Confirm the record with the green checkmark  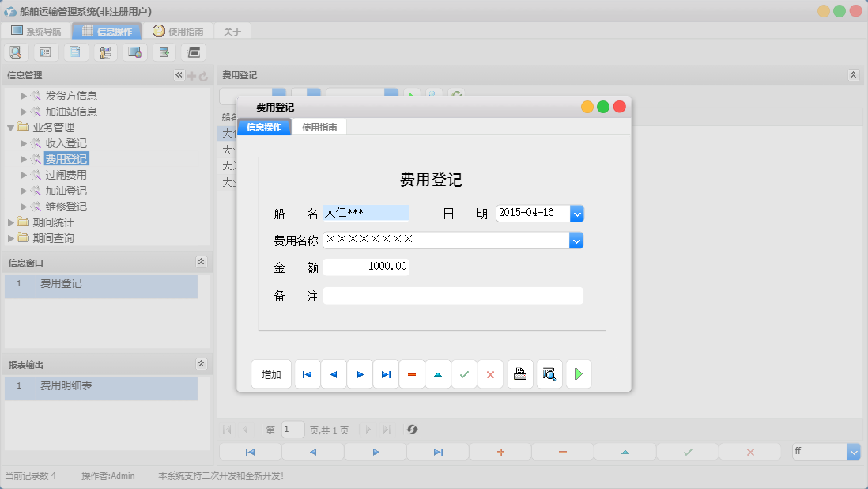click(x=464, y=373)
